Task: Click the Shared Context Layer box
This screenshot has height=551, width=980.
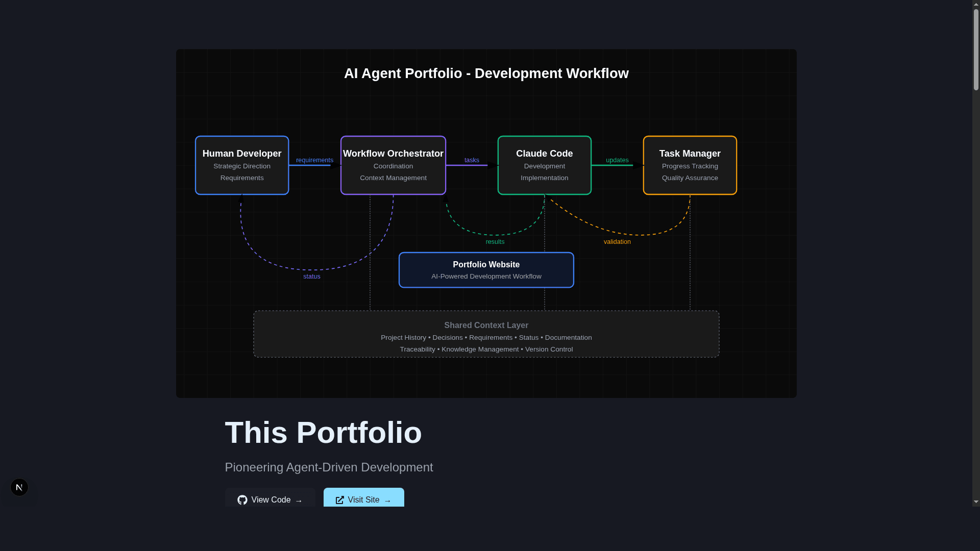Action: [486, 334]
